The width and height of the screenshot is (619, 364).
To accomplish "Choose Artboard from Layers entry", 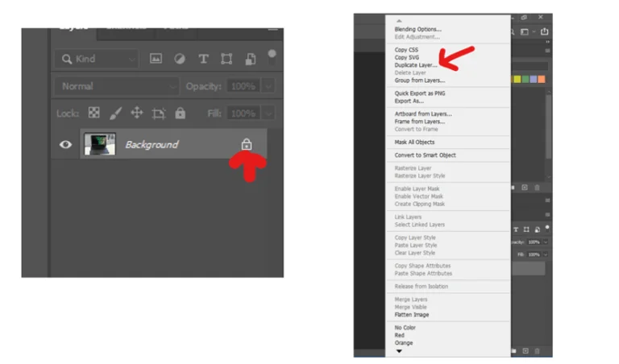I will pos(423,114).
